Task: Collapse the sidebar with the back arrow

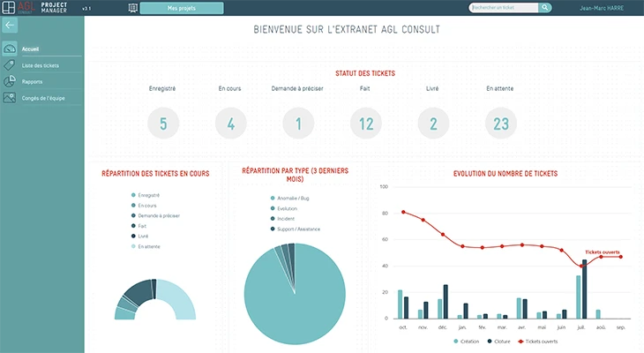Action: 10,25
